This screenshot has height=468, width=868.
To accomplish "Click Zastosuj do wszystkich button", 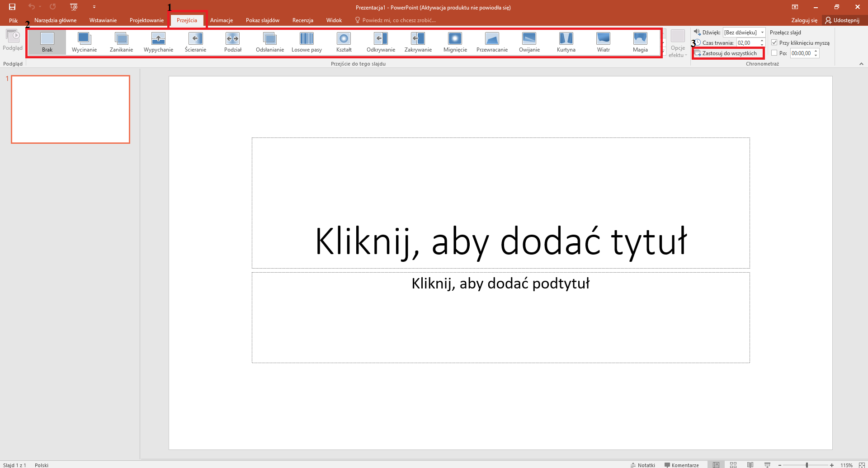I will [726, 53].
